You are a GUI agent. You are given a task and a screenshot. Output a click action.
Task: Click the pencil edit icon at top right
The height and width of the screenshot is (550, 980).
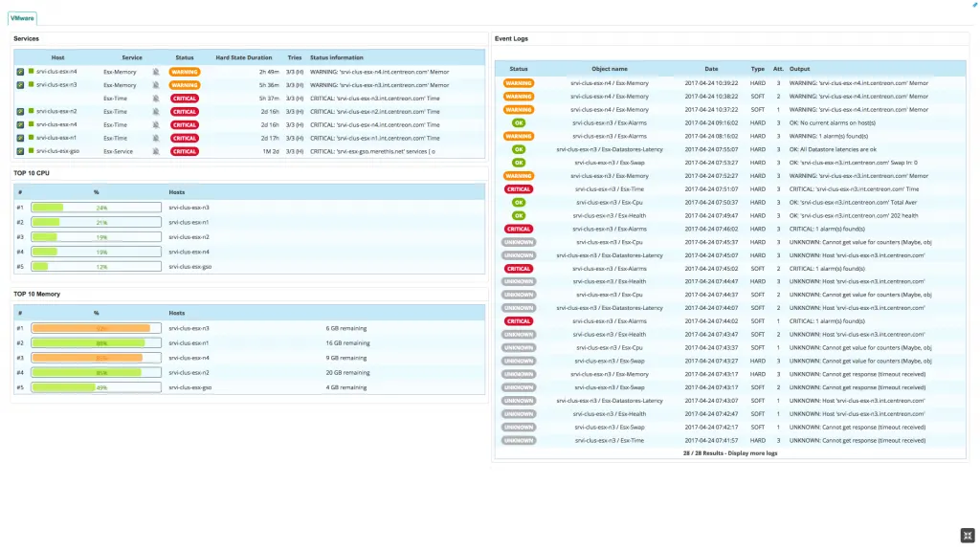tap(975, 4)
